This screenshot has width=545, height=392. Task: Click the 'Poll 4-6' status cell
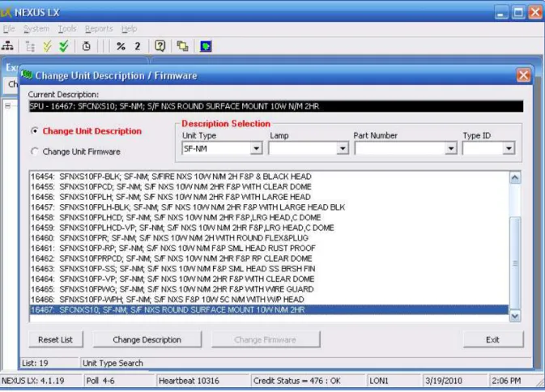[120, 381]
